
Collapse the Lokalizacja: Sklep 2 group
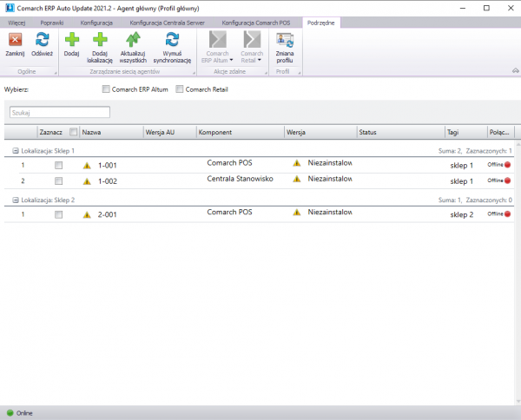[x=16, y=200]
